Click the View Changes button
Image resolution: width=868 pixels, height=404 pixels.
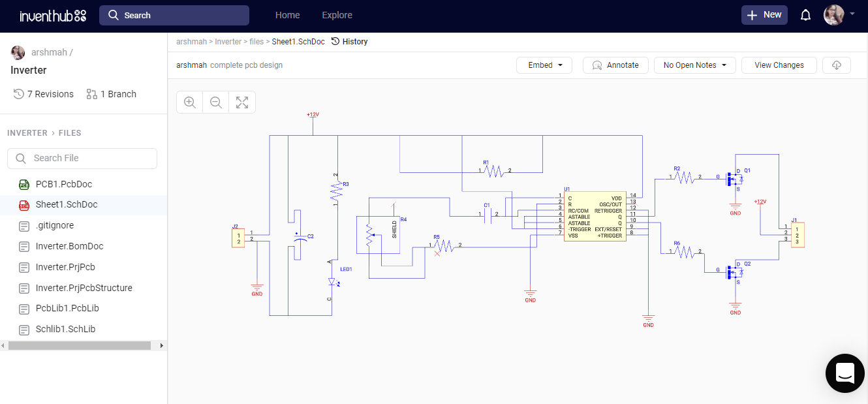point(779,65)
